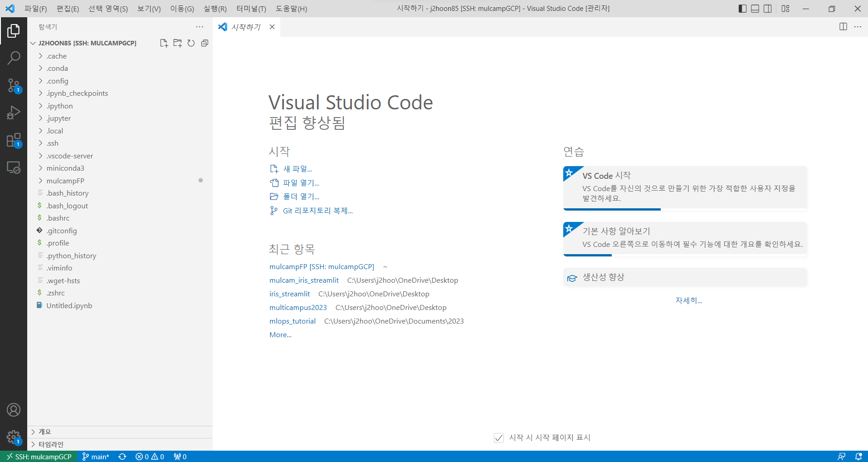Open the .zshrc file
868x462 pixels.
click(x=120, y=293)
